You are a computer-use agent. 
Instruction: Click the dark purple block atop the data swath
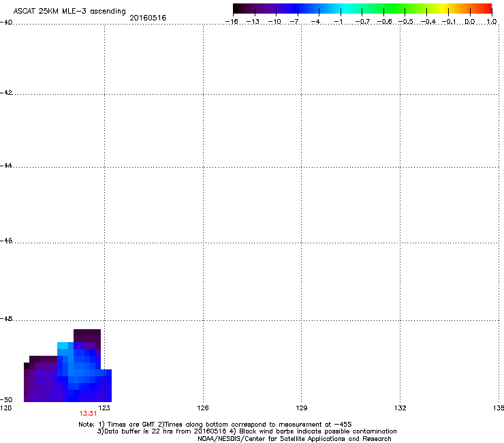tap(87, 335)
